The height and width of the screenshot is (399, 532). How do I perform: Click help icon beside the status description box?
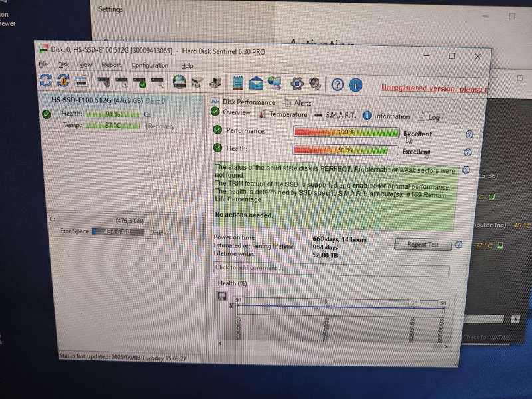[x=466, y=170]
